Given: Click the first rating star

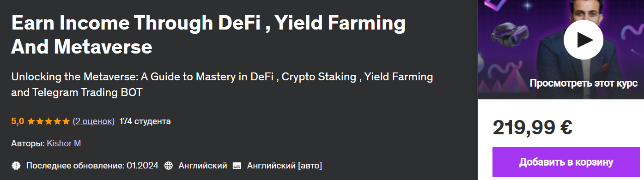Looking at the screenshot, I should (31, 121).
